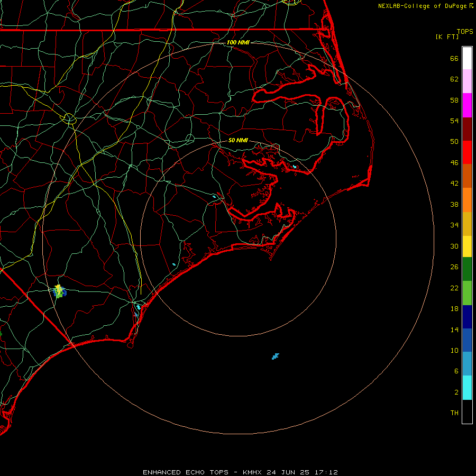Click the light pink 62 kft legend swatch
476x476 pixels.
point(467,81)
